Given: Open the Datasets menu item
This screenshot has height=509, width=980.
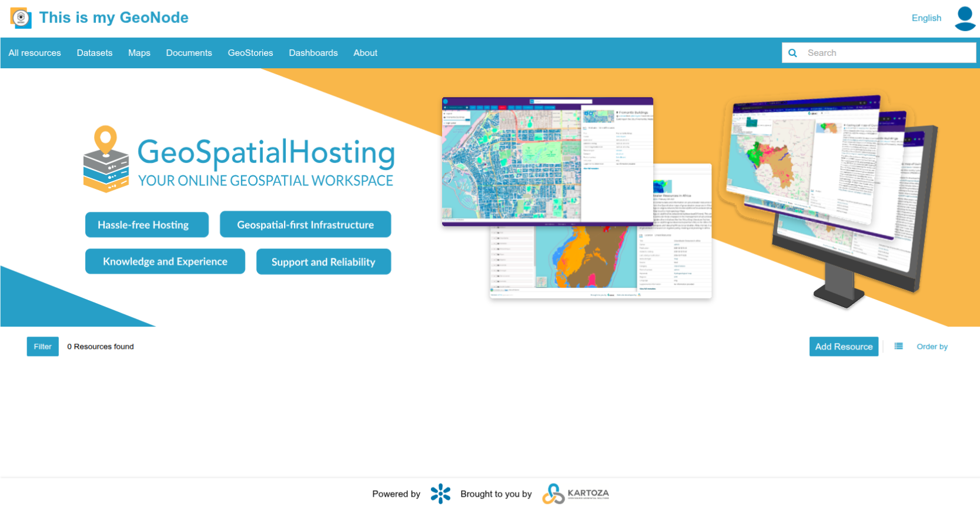Looking at the screenshot, I should click(95, 53).
